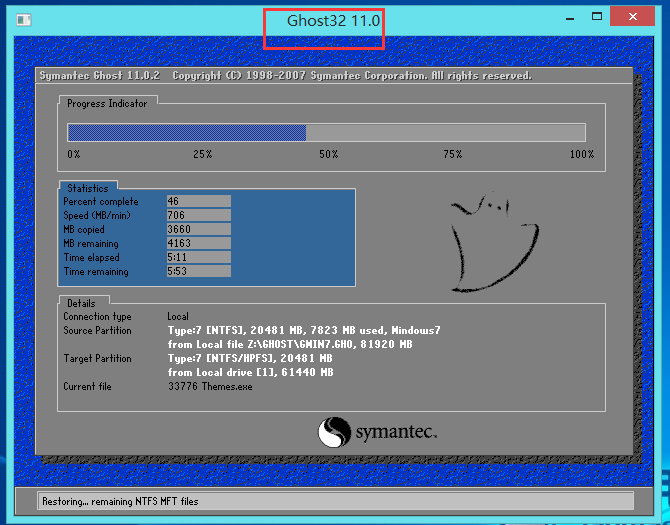Click the restore progress bar
The width and height of the screenshot is (670, 525).
pyautogui.click(x=326, y=132)
